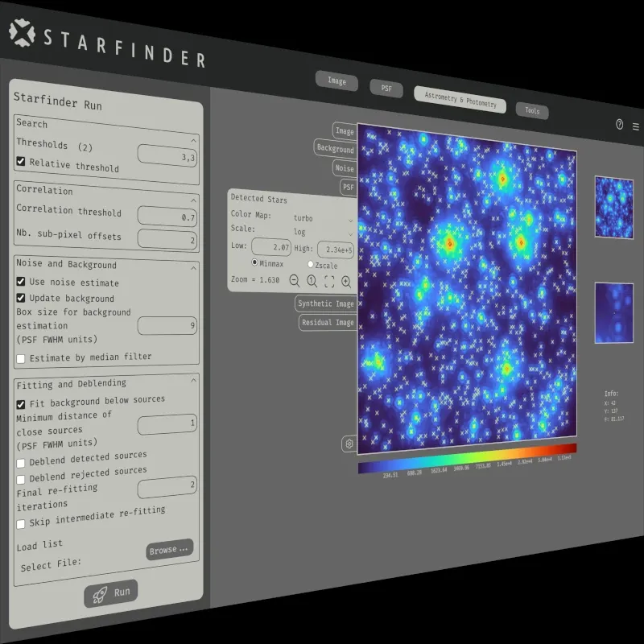Reset zoom with the 1:1 magnifier icon

(312, 281)
